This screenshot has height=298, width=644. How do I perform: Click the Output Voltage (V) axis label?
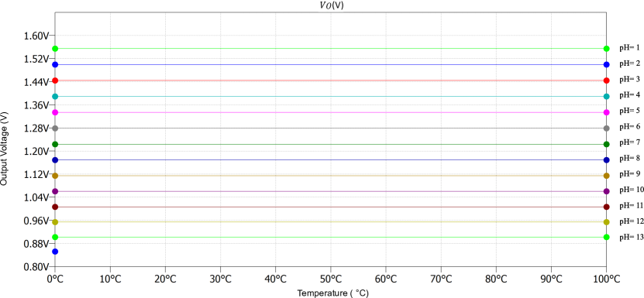pyautogui.click(x=4, y=149)
